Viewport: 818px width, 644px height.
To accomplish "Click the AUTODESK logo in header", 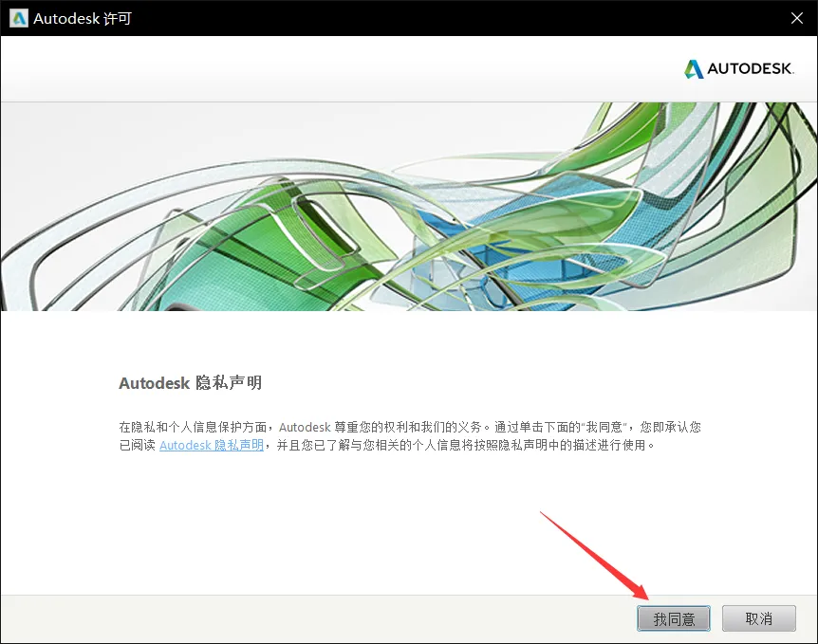I will pyautogui.click(x=739, y=68).
